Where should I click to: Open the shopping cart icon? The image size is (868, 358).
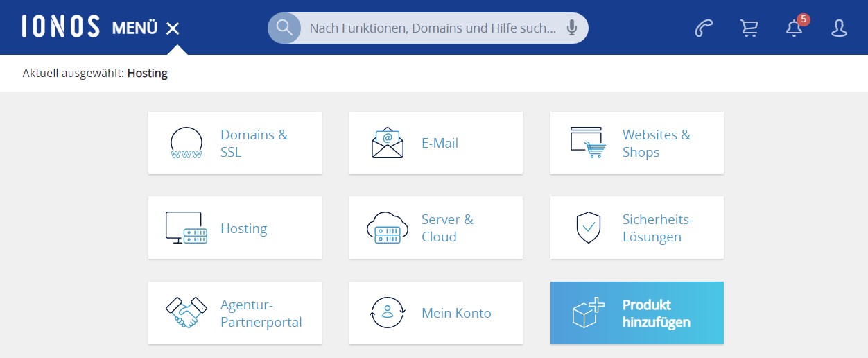[x=749, y=28]
